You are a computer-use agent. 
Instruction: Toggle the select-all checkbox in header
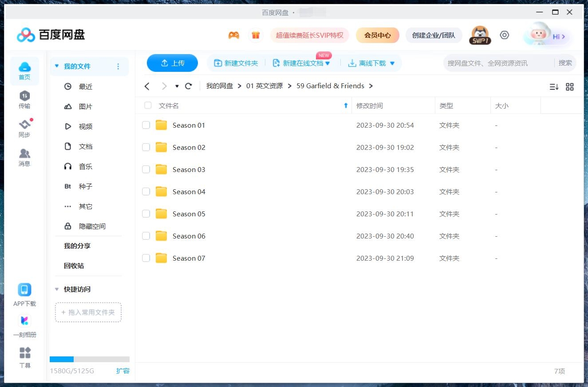(x=148, y=106)
